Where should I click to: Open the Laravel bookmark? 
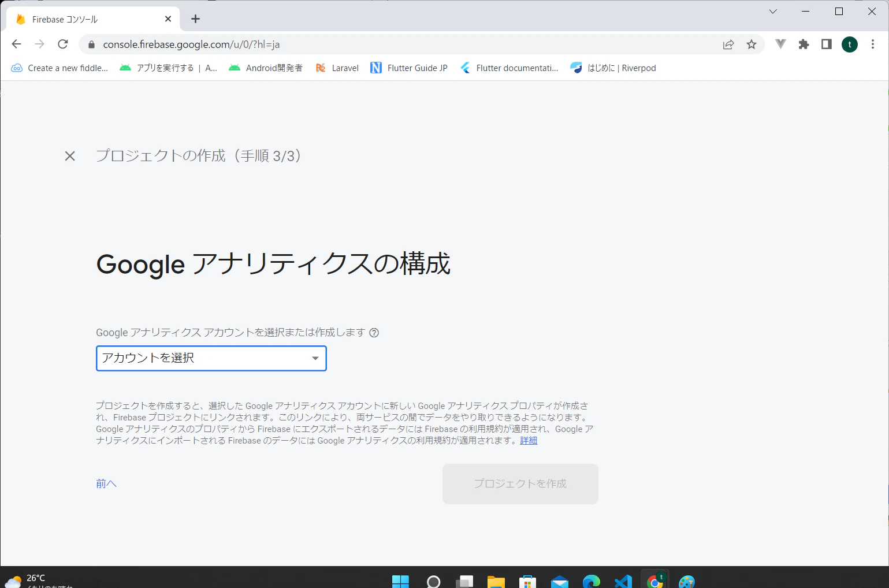pos(337,68)
